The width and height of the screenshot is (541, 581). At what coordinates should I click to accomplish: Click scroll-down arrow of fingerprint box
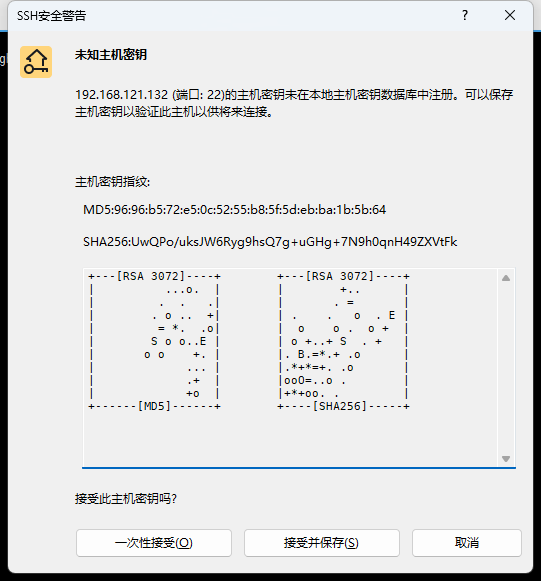pos(506,459)
